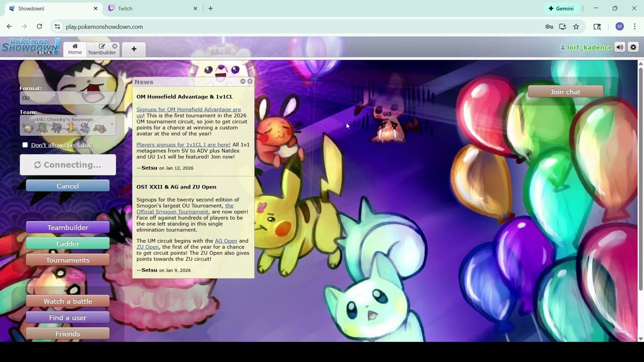Open browser side panel icon
The width and height of the screenshot is (644, 362).
[x=597, y=27]
